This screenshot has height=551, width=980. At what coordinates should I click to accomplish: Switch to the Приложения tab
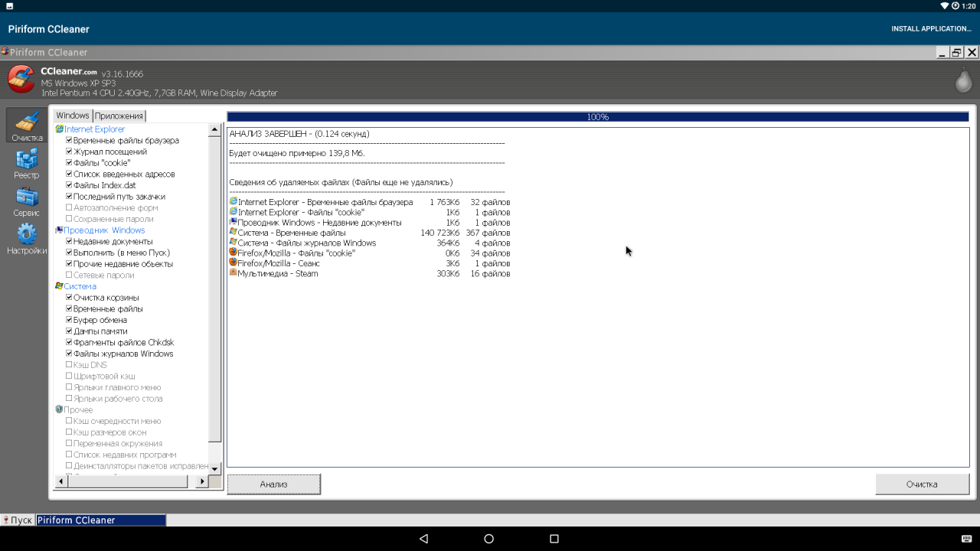(x=119, y=116)
